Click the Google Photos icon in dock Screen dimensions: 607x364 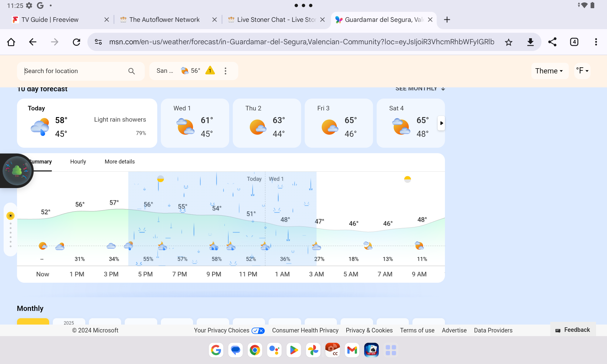point(313,350)
